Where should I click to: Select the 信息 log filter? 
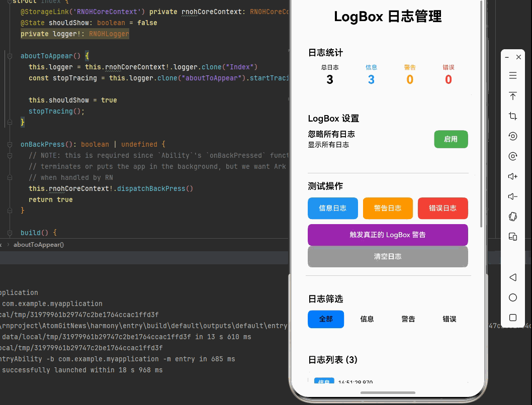point(367,319)
